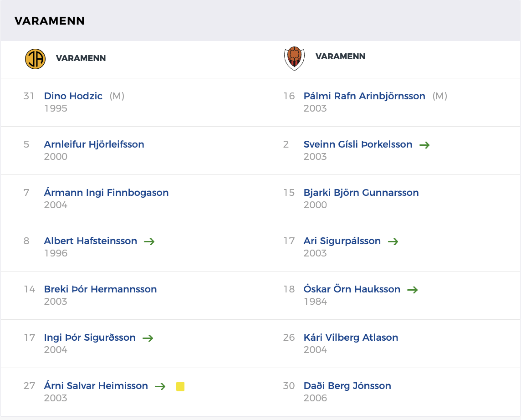Click substitution arrow beside Óskar Örn Hauksson
Image resolution: width=521 pixels, height=420 pixels.
pyautogui.click(x=413, y=290)
